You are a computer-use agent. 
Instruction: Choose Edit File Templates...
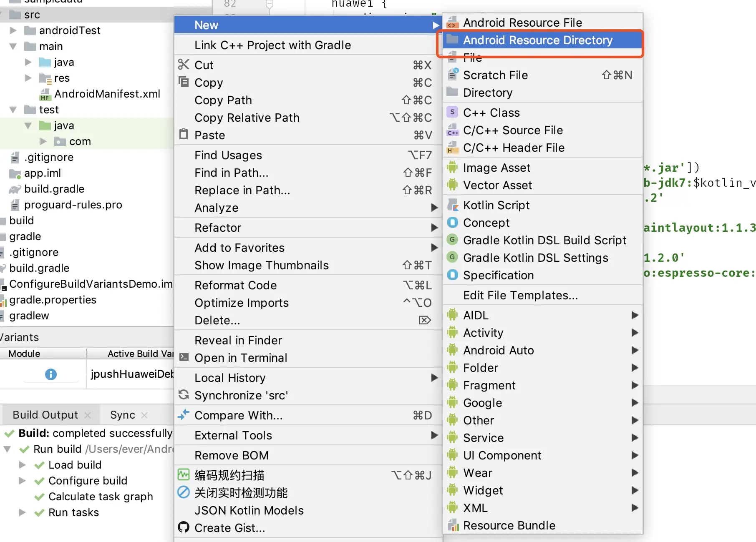(543, 295)
